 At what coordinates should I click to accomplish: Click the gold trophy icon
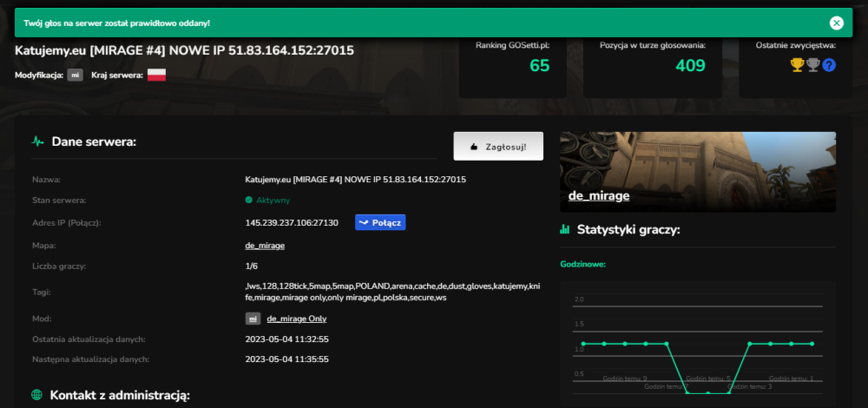point(797,65)
